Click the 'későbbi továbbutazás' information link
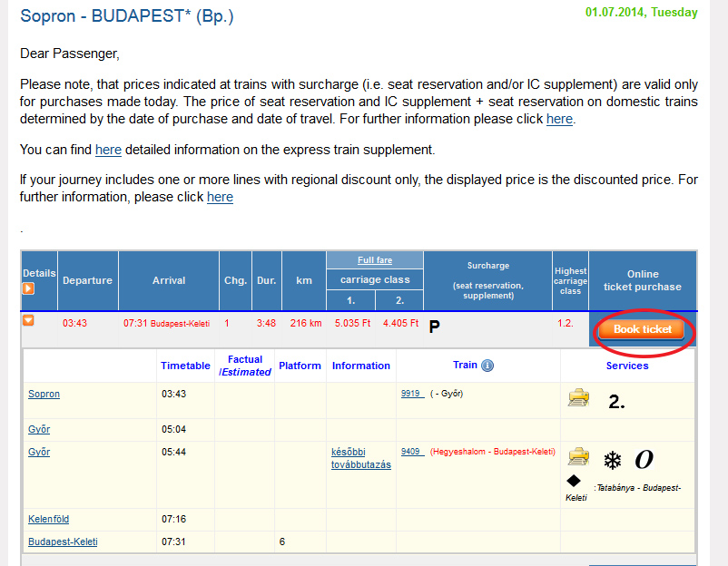The width and height of the screenshot is (728, 566). [x=361, y=458]
